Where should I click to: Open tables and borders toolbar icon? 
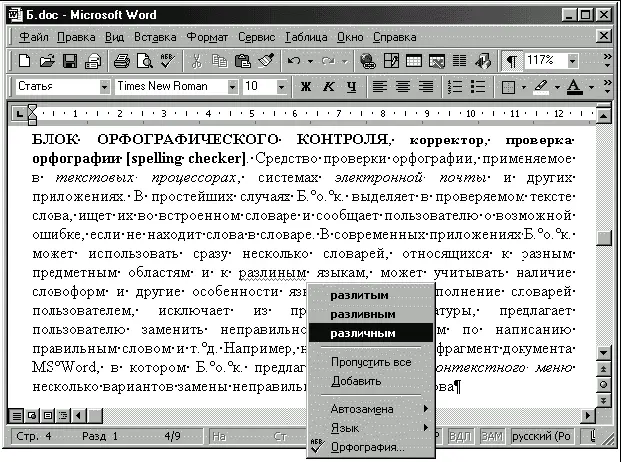[x=391, y=61]
